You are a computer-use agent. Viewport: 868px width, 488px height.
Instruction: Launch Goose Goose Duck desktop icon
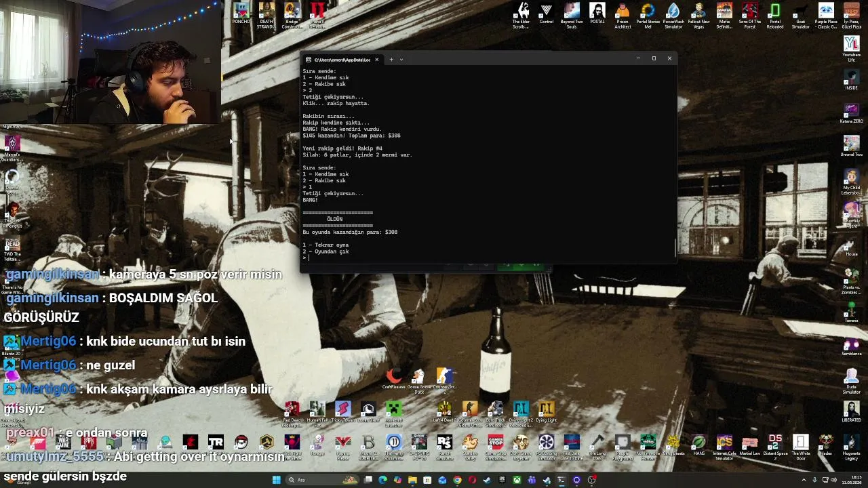(x=419, y=381)
